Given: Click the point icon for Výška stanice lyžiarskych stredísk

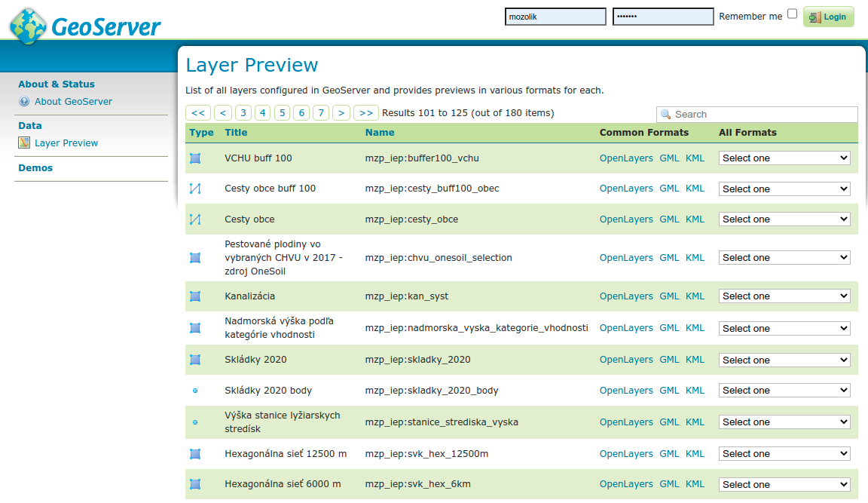Looking at the screenshot, I should (195, 422).
